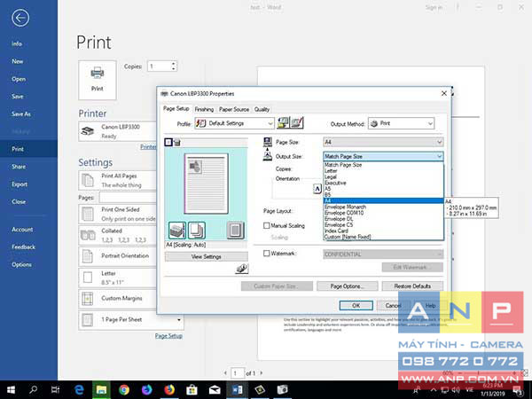Switch to the Page Setup tab
532x399 pixels.
click(x=176, y=108)
